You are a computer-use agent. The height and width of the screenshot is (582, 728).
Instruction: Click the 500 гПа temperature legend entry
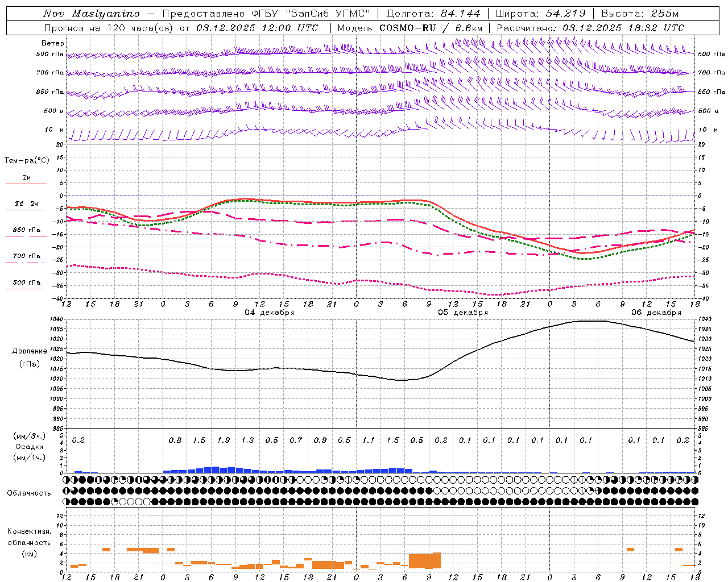coord(27,282)
